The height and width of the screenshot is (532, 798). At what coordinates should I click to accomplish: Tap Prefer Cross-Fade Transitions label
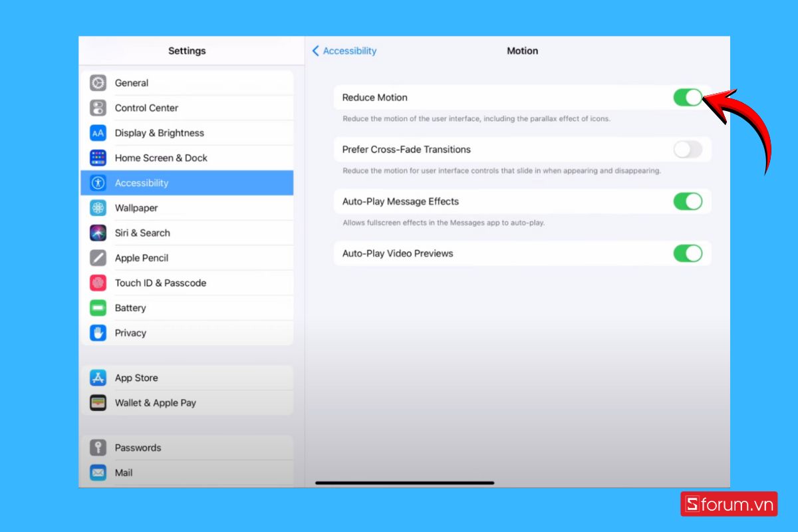406,150
